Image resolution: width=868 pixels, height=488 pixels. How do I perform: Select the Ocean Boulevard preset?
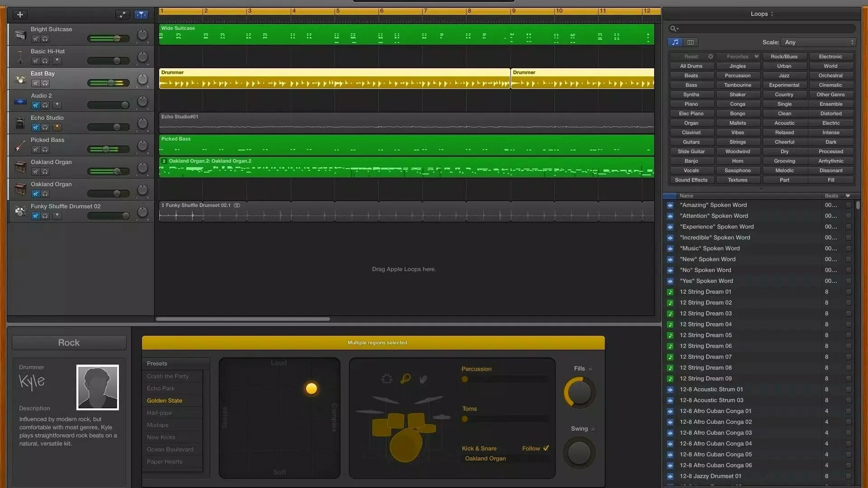(x=170, y=450)
